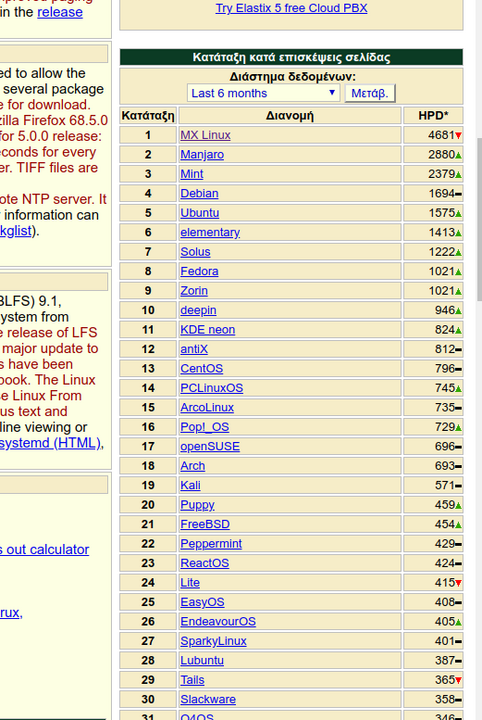Click the systemd (HTML) link
The width and height of the screenshot is (482, 720).
[51, 443]
